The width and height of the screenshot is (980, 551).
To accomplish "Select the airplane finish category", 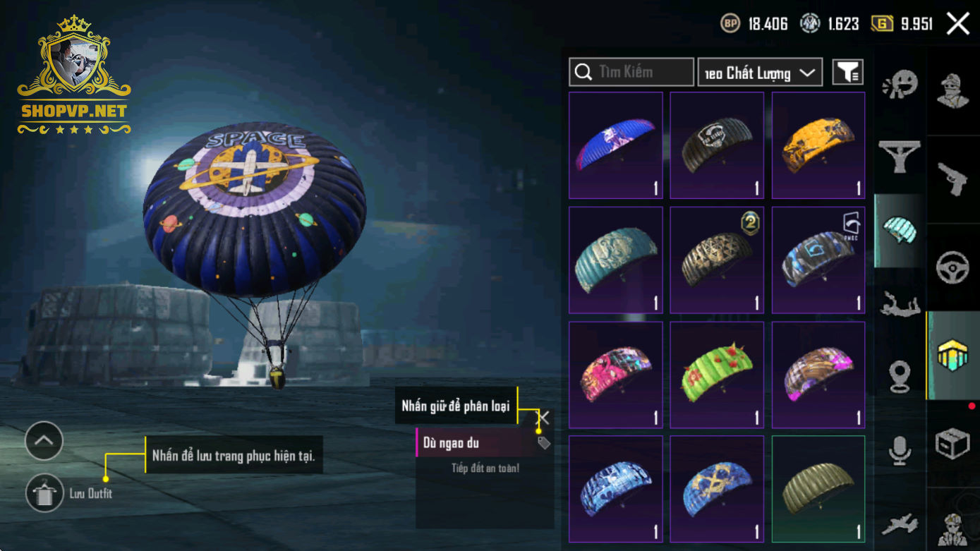I will pyautogui.click(x=900, y=524).
